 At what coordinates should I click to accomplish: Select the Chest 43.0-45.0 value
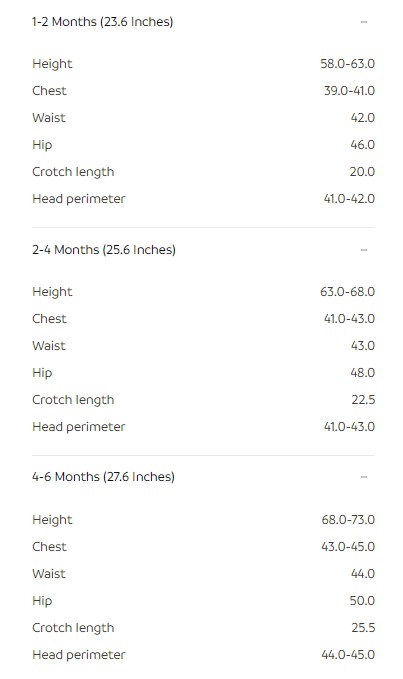[x=348, y=547]
